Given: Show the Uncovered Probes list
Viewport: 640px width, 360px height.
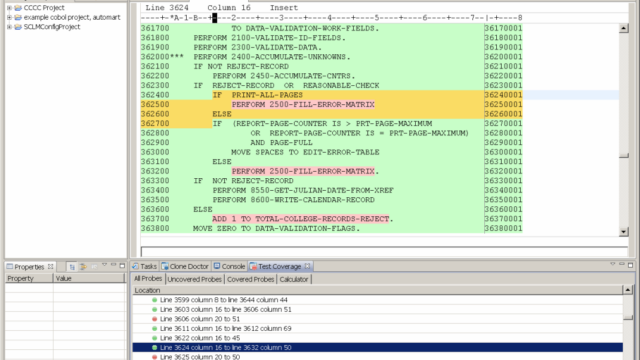Looking at the screenshot, I should click(194, 280).
